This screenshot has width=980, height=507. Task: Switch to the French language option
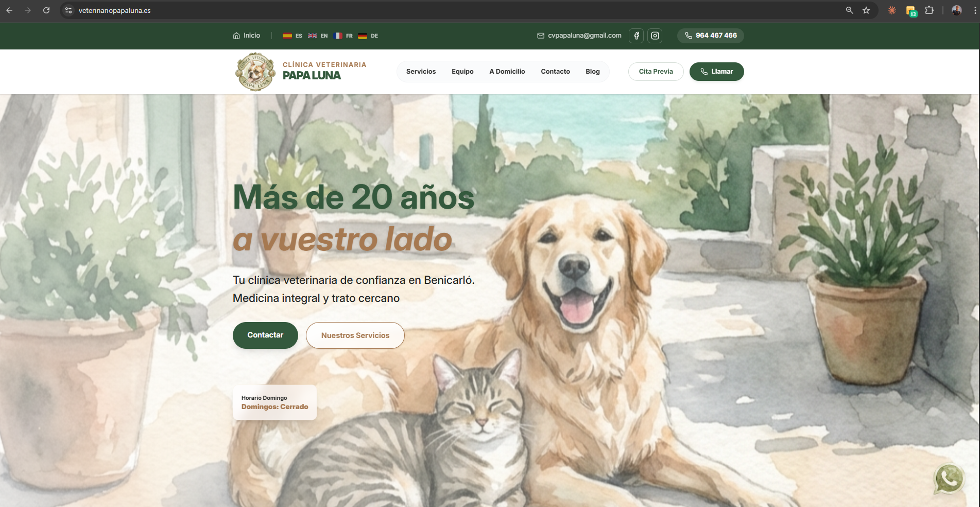[343, 36]
